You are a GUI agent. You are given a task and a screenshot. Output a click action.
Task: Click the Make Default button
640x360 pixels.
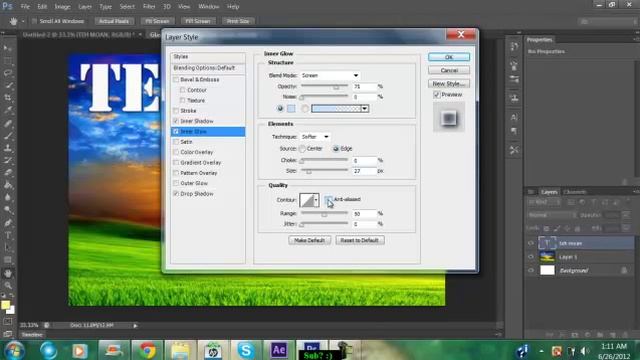click(x=309, y=240)
